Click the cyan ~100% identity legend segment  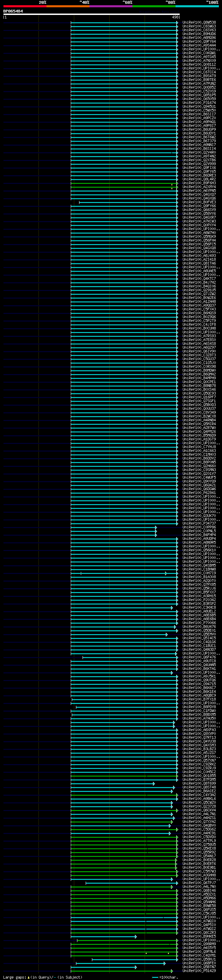(x=197, y=6)
